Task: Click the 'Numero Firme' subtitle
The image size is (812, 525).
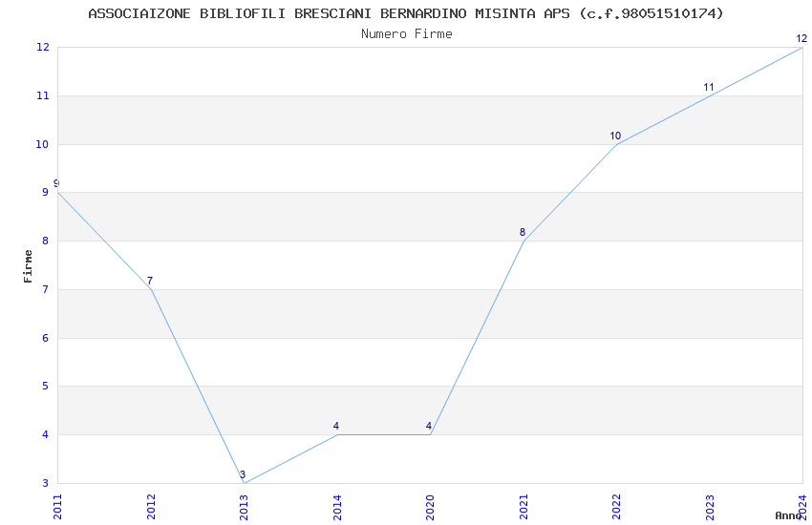Action: (x=407, y=33)
